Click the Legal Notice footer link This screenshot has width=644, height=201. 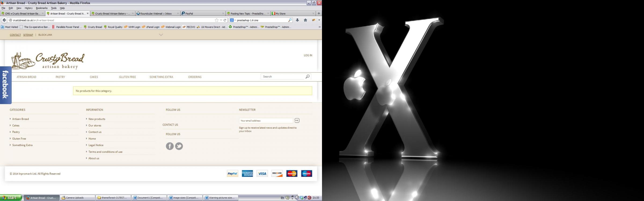coord(96,145)
